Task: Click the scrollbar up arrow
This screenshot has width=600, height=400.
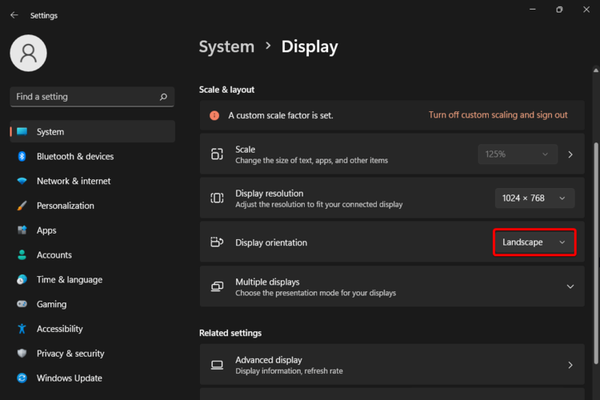Action: pos(596,70)
